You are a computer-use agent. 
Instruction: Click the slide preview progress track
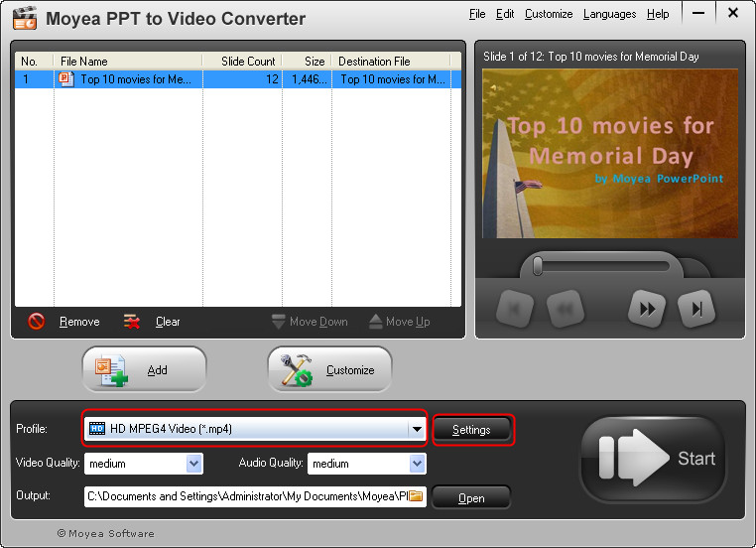click(x=601, y=266)
